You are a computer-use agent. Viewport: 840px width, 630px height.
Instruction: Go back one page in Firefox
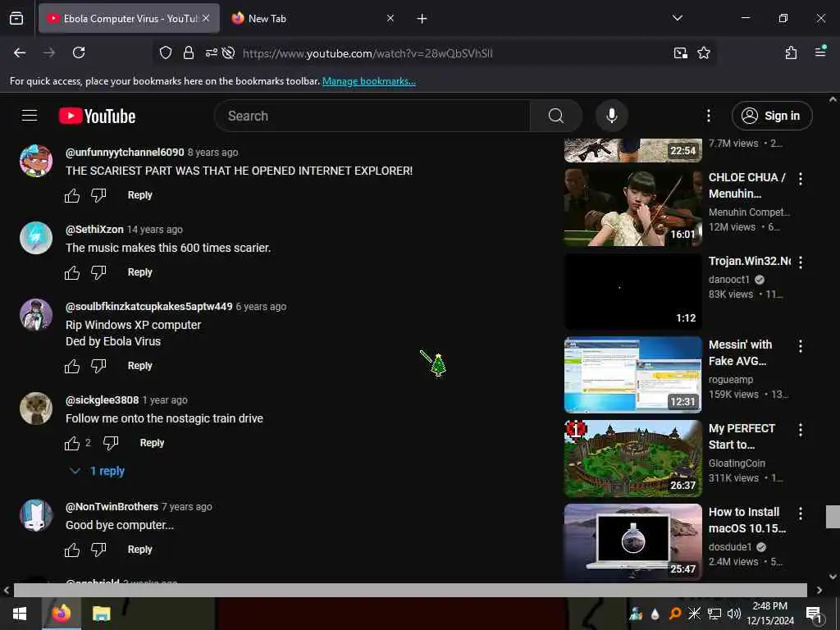pyautogui.click(x=20, y=52)
